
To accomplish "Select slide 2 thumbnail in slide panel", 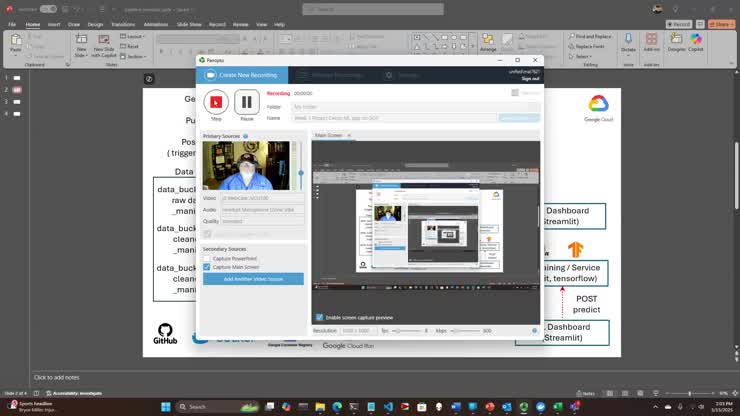I will click(x=17, y=90).
